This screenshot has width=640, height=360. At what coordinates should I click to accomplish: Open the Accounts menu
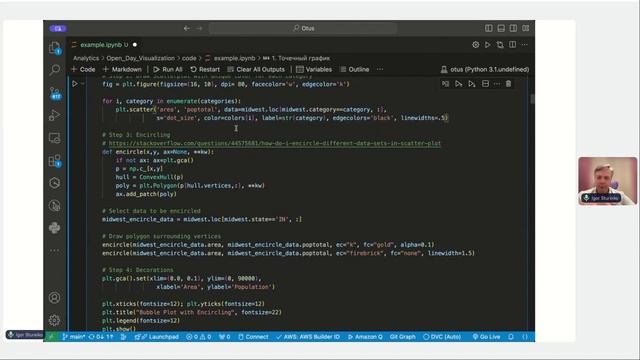pyautogui.click(x=55, y=298)
